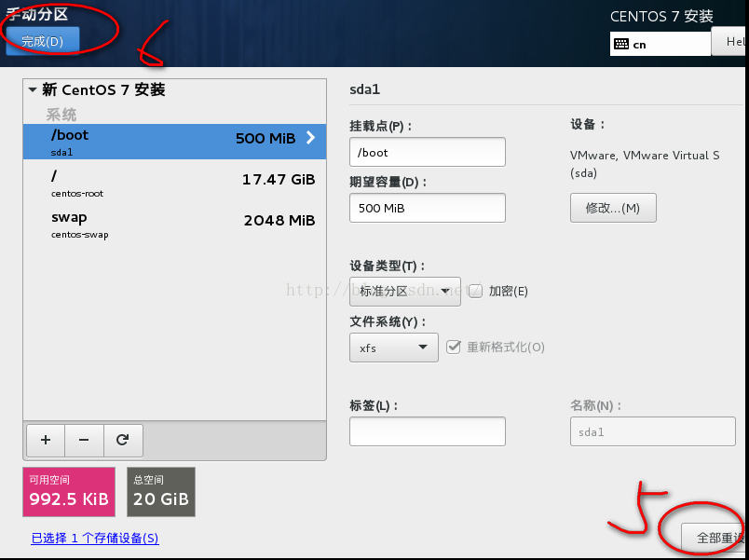Viewport: 749px width, 560px height.
Task: Edit the 期望容量 capacity field
Action: click(427, 208)
